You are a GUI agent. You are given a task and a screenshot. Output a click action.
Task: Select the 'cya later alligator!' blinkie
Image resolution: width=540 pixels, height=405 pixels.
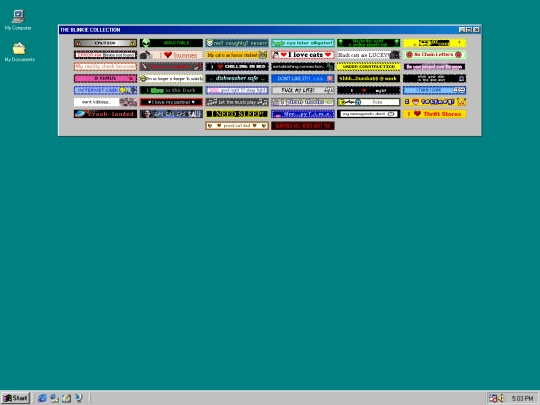click(303, 43)
